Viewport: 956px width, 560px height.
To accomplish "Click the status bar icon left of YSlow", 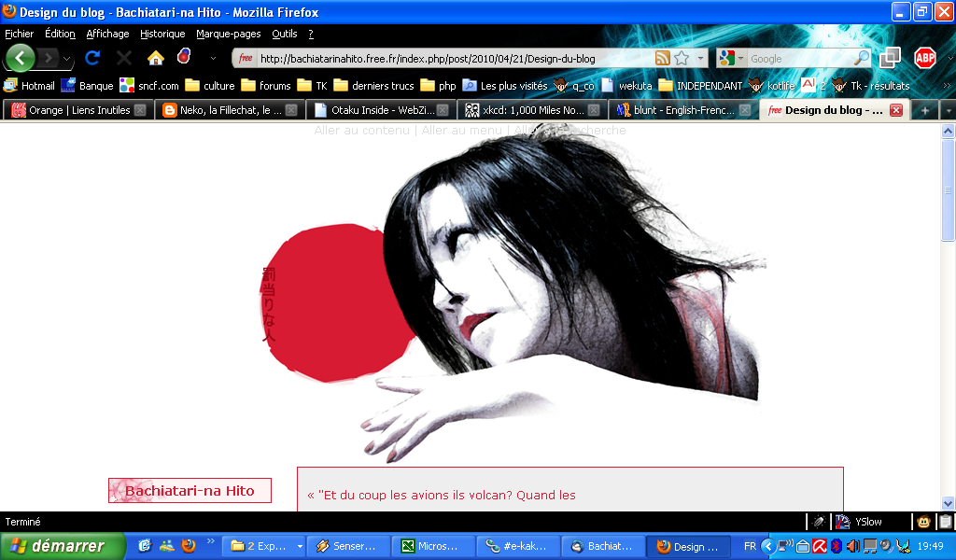I will click(x=819, y=522).
